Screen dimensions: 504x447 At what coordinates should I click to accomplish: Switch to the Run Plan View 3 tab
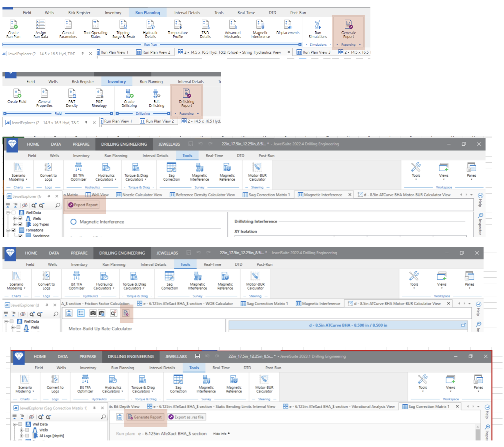313,52
